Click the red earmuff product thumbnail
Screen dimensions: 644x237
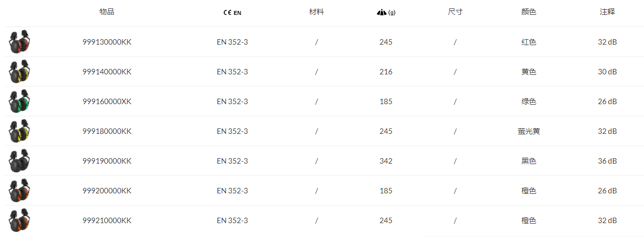(20, 42)
